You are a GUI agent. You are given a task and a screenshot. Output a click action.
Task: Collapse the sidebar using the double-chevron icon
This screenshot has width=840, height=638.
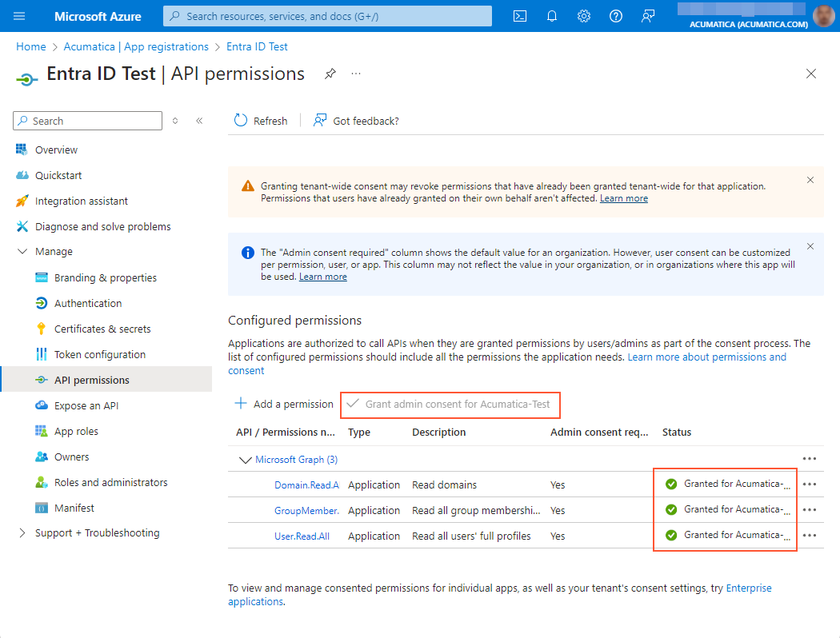(199, 120)
